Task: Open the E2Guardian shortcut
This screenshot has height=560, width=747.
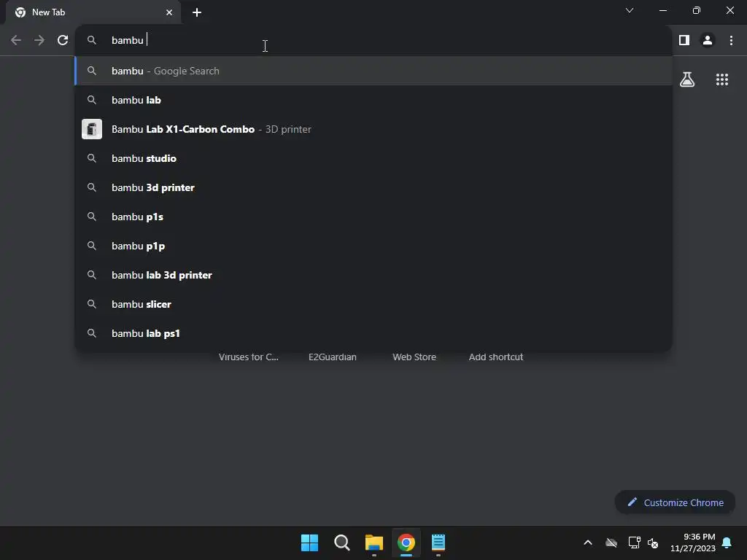Action: click(332, 357)
